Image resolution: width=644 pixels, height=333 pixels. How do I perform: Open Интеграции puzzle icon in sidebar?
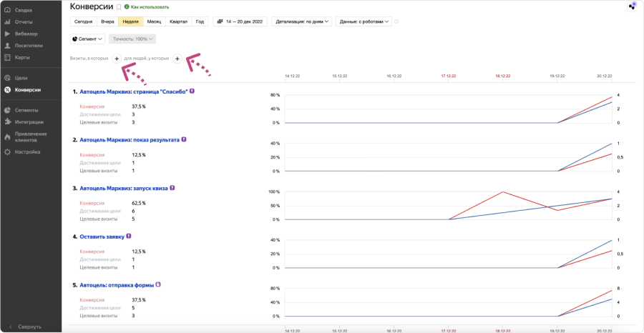(x=7, y=121)
